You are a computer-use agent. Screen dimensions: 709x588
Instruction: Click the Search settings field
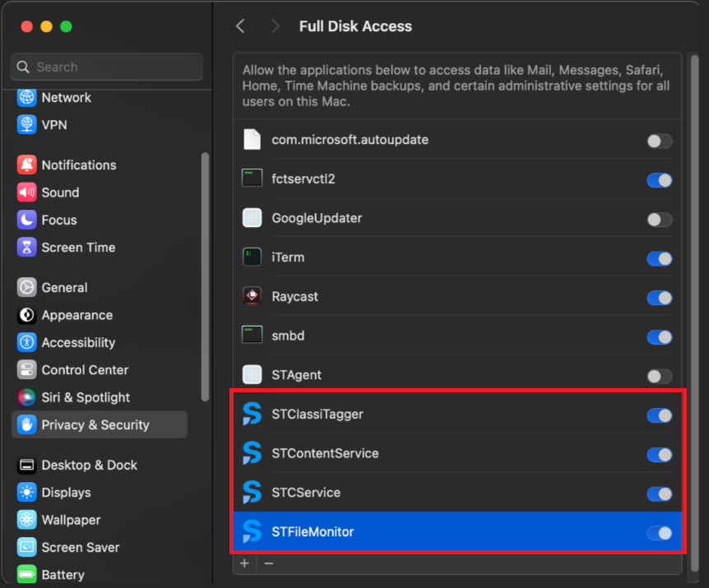107,67
